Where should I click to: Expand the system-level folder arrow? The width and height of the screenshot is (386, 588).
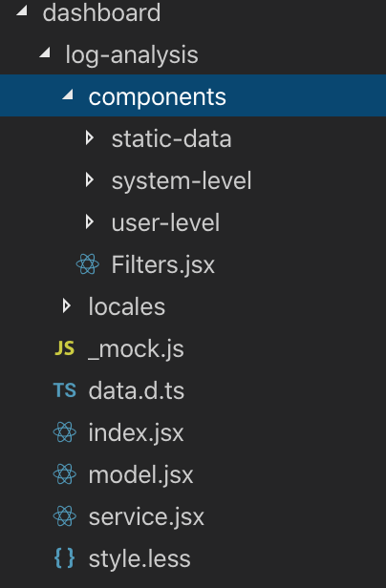pos(89,180)
